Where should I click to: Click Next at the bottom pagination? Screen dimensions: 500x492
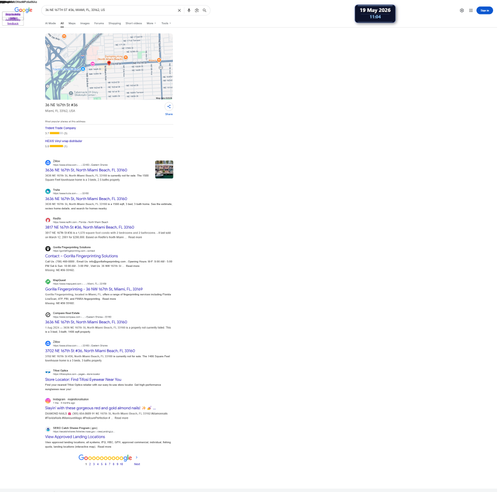(137, 464)
